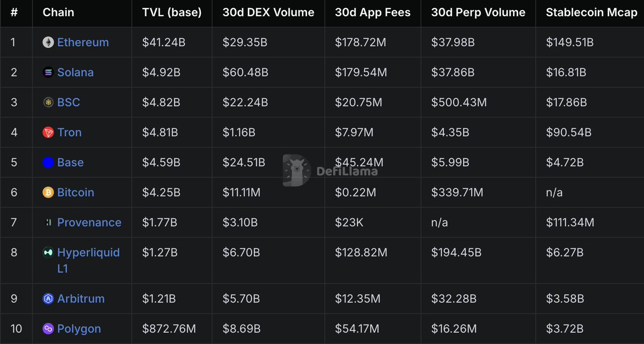Click the Hyperliquid L1 logo icon
This screenshot has height=344, width=644.
coord(48,253)
